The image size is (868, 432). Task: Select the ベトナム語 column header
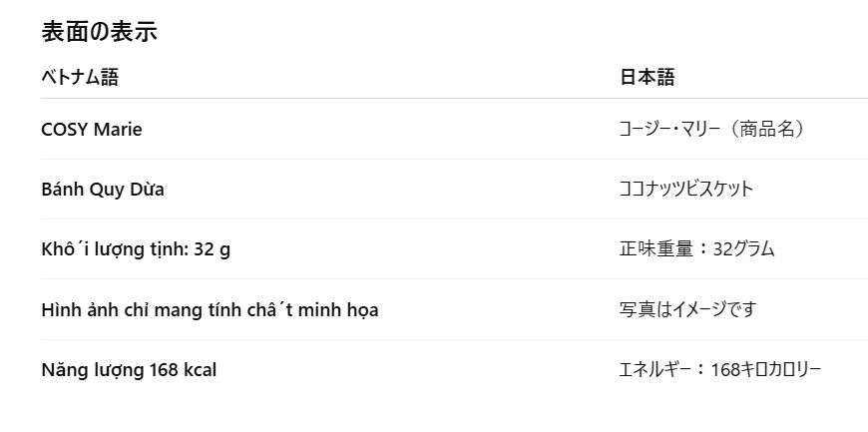tap(80, 78)
